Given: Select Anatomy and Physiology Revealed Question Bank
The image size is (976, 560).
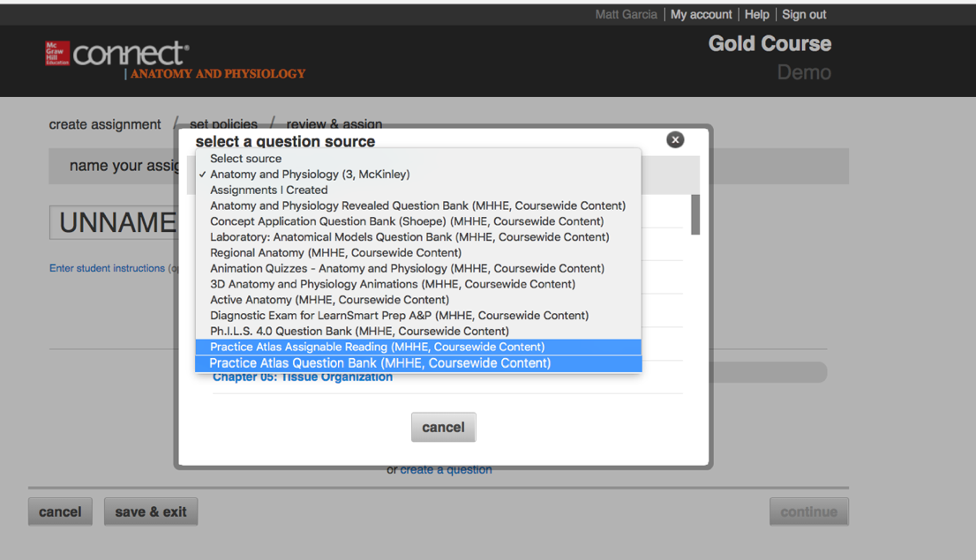Looking at the screenshot, I should [x=418, y=205].
